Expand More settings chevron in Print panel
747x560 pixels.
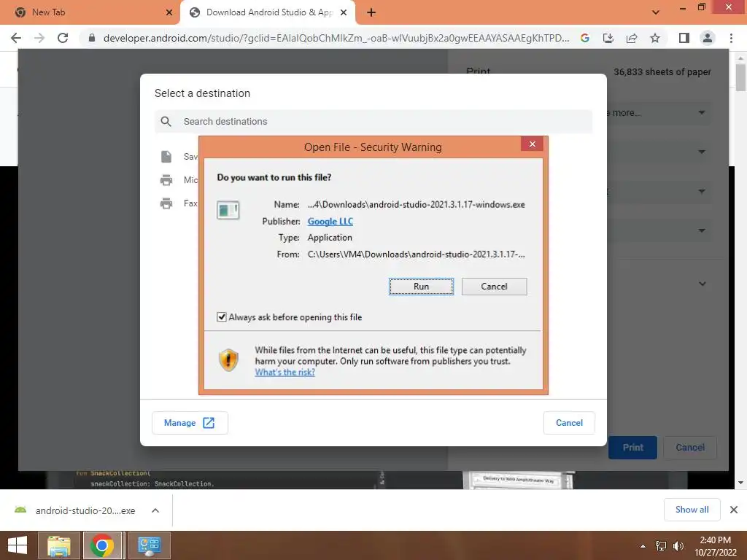coord(703,284)
